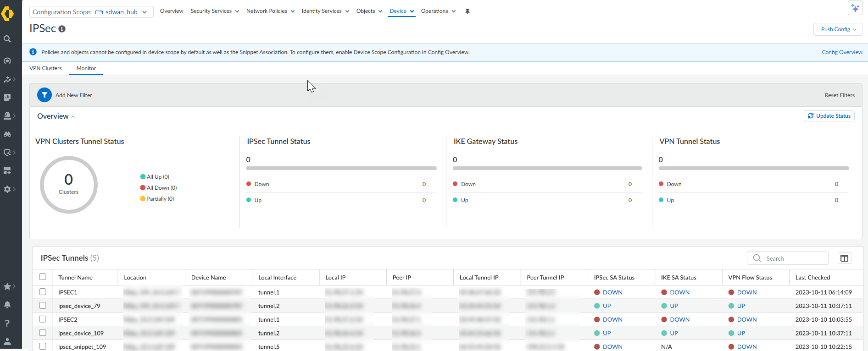This screenshot has width=868, height=351.
Task: Open the notifications bell in sidebar
Action: (x=7, y=305)
